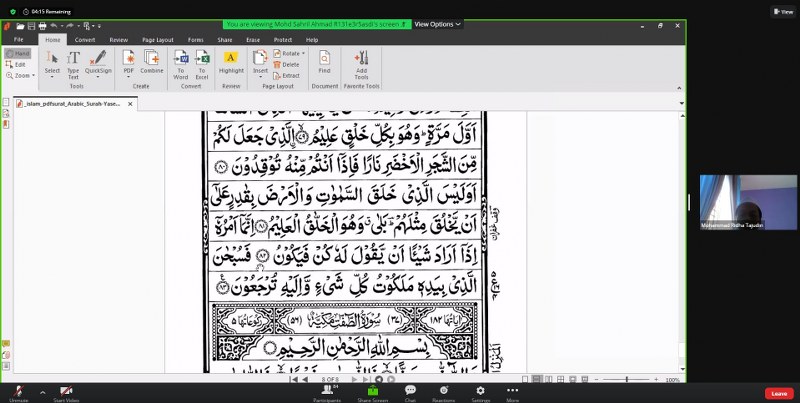Go to the next page

click(x=355, y=380)
